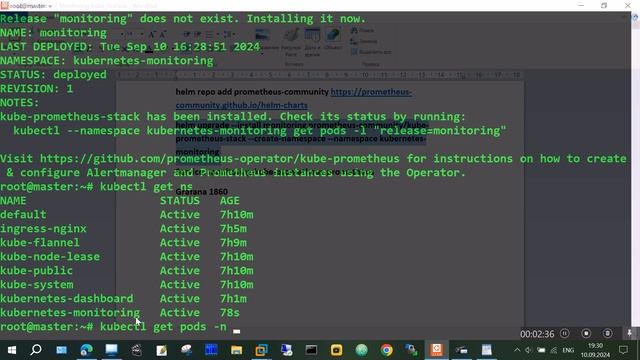Open the blue film-strip taskbar app
Screen dimensions: 640x360
(211, 350)
